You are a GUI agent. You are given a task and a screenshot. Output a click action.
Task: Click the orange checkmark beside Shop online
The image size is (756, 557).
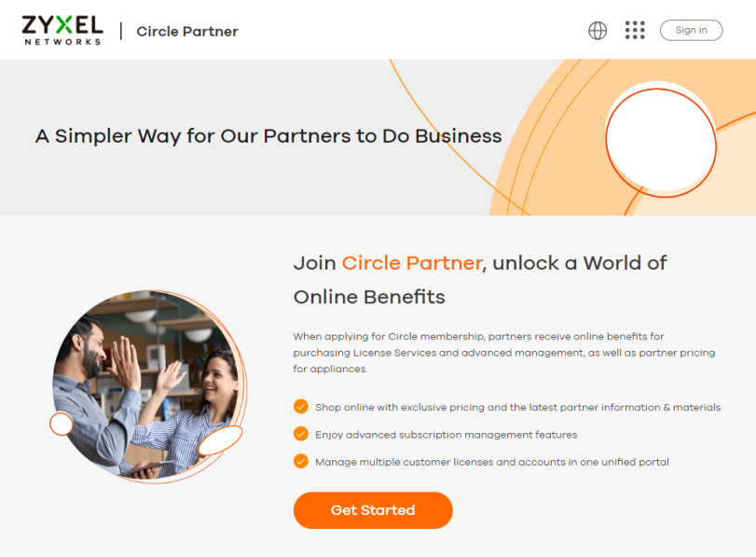[301, 407]
